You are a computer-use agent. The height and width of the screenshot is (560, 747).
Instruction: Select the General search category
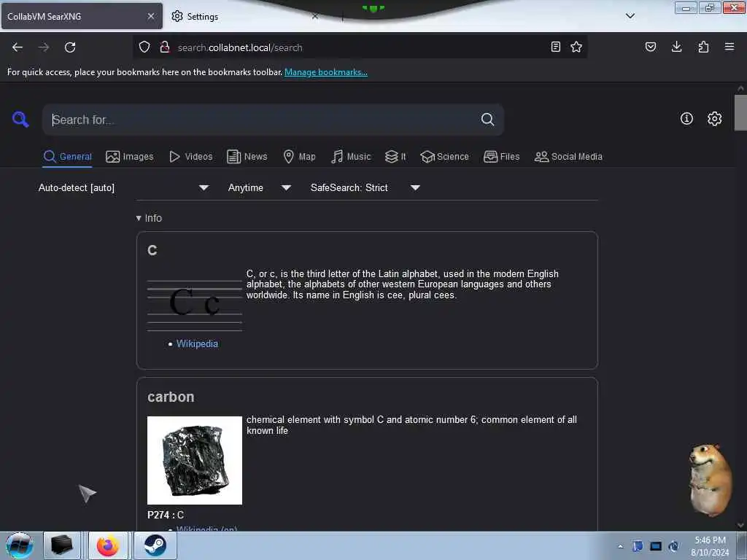pos(68,157)
